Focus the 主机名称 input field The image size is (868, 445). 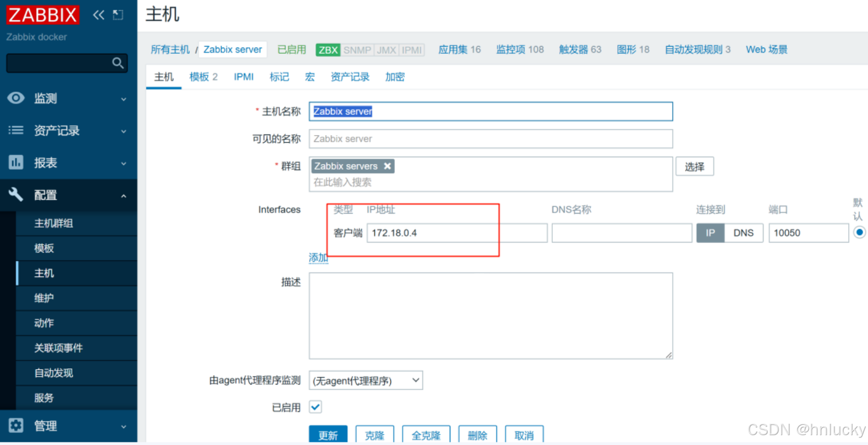(491, 111)
